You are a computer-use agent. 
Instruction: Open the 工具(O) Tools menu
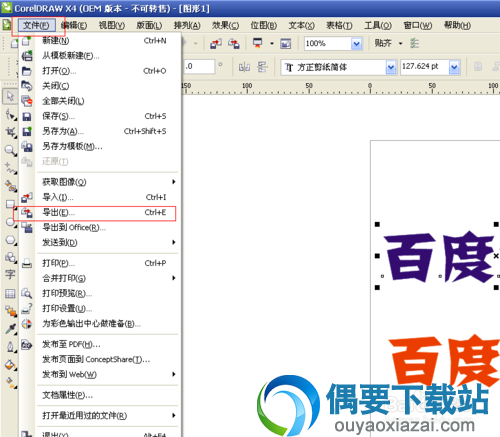pyautogui.click(x=378, y=25)
